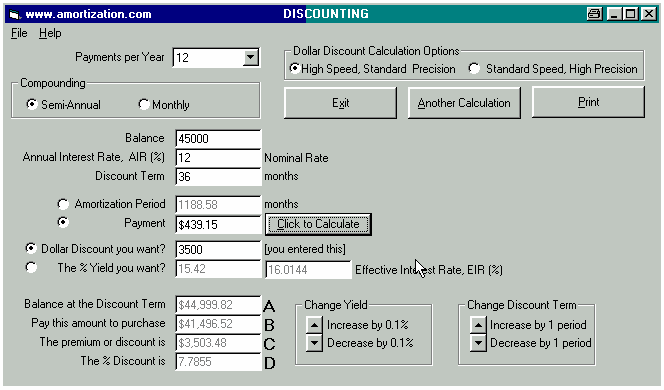Minimize the Discounting window
664x390 pixels.
click(614, 14)
